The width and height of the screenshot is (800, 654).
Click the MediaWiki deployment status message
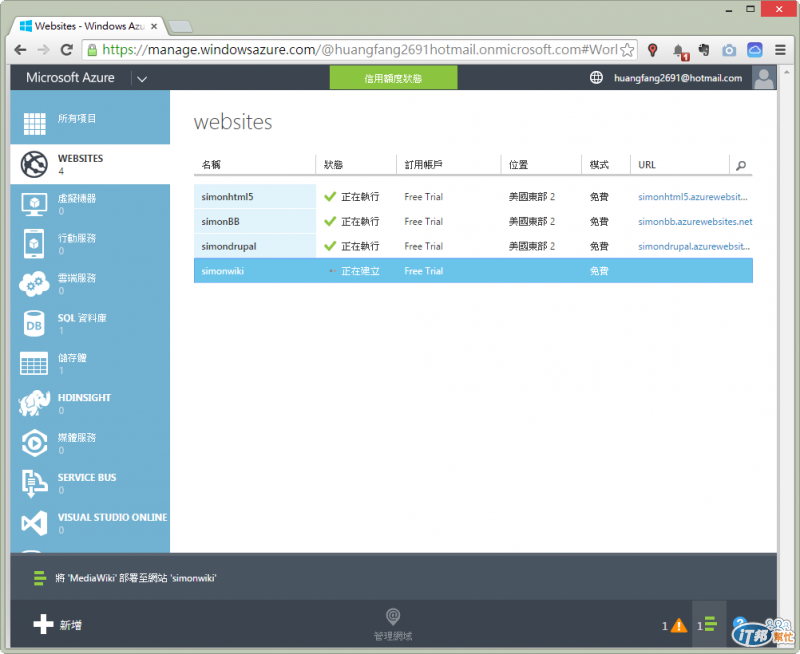[x=136, y=578]
